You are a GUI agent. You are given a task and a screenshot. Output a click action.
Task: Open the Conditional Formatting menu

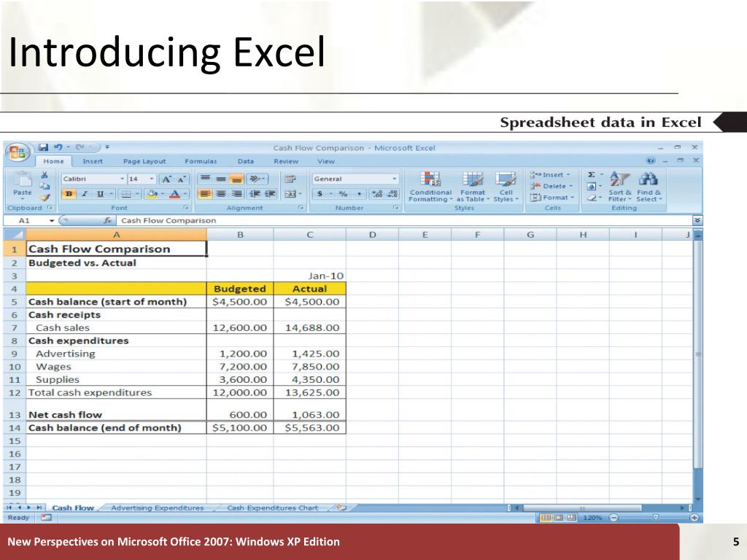point(430,187)
